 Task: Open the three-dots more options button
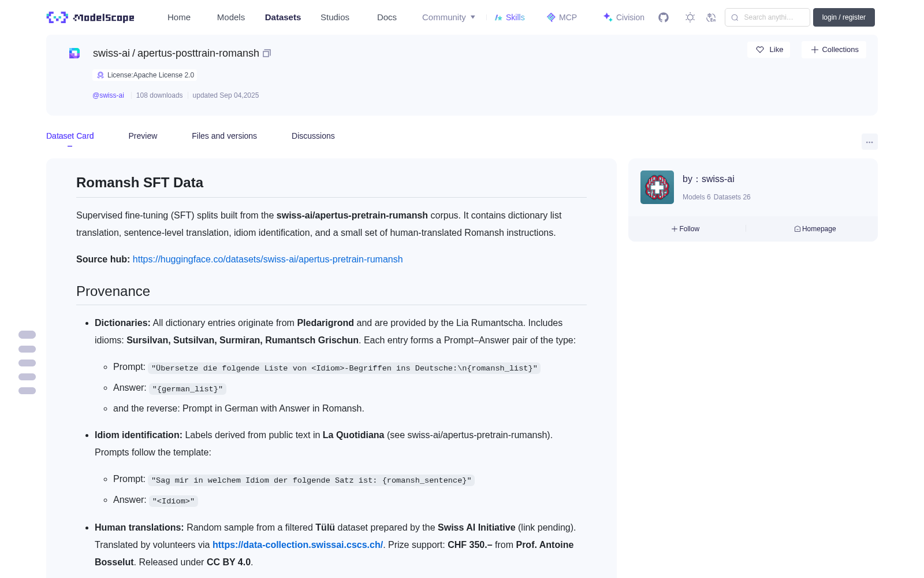(870, 142)
